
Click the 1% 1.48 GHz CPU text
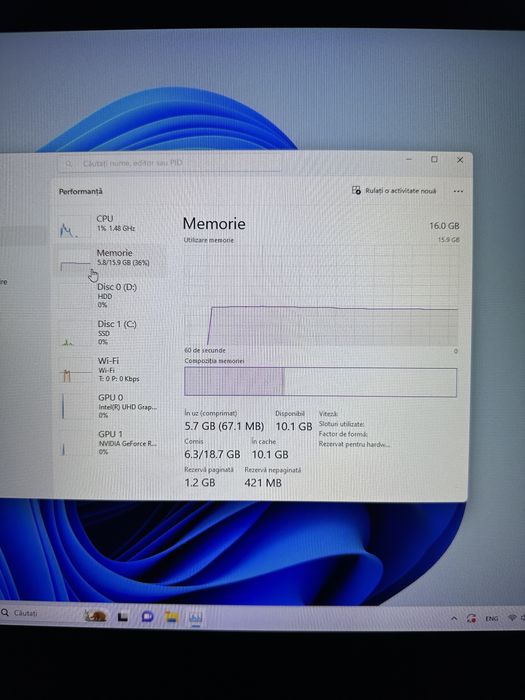coord(116,228)
